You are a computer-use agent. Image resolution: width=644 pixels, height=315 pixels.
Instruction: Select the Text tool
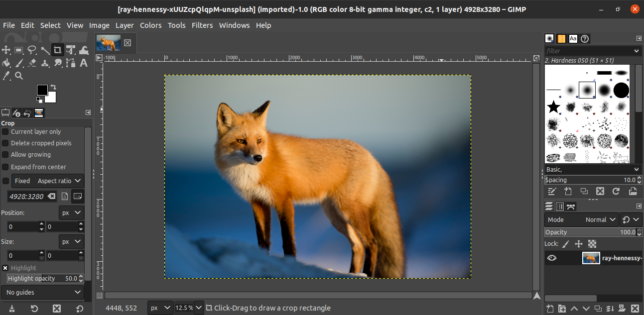point(84,63)
